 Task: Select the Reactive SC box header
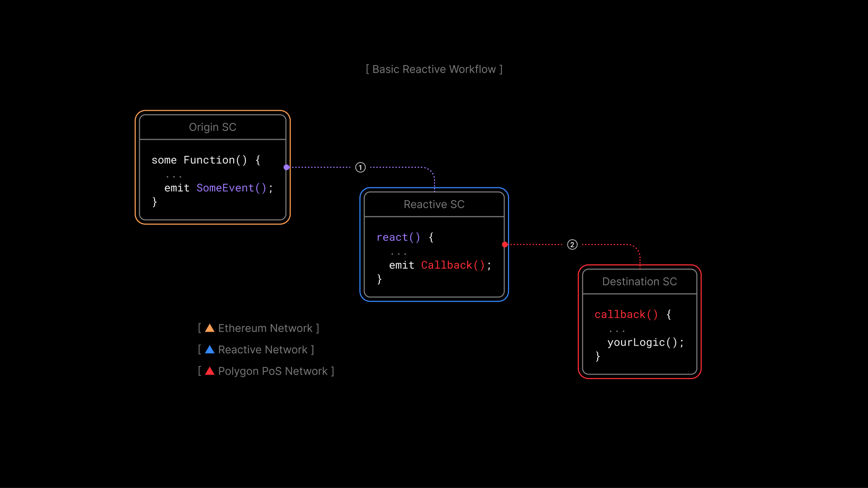click(434, 205)
